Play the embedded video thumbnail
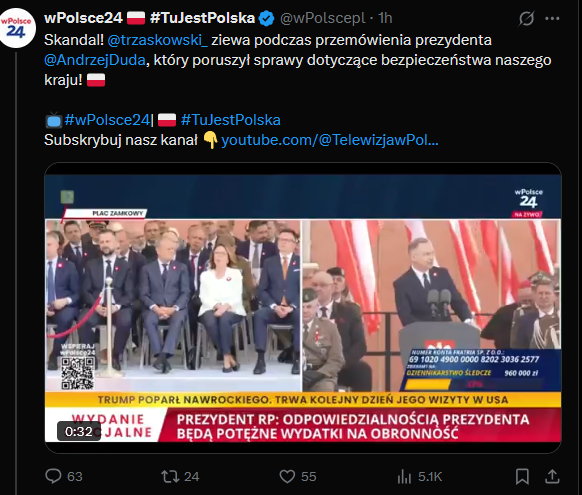The image size is (582, 495). (303, 308)
